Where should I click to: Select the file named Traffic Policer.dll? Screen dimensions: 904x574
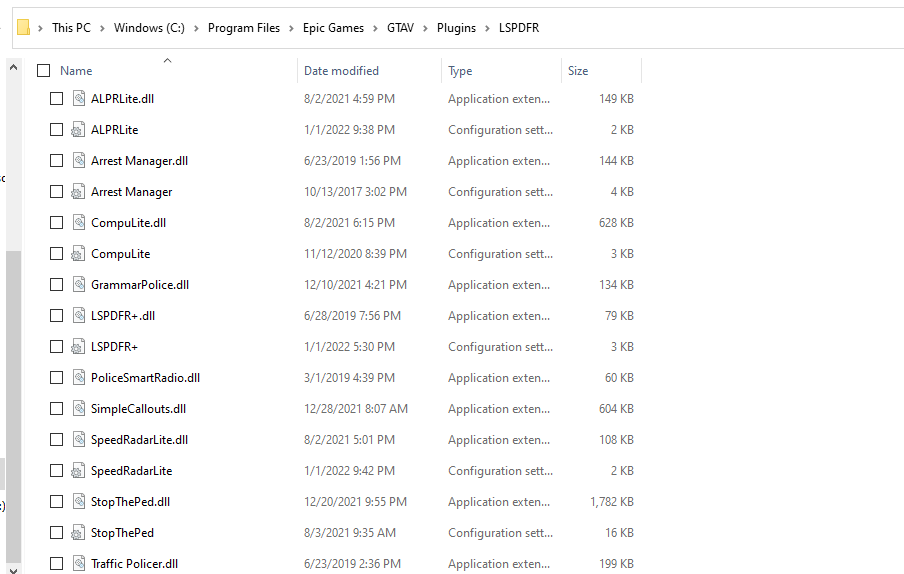pos(134,564)
